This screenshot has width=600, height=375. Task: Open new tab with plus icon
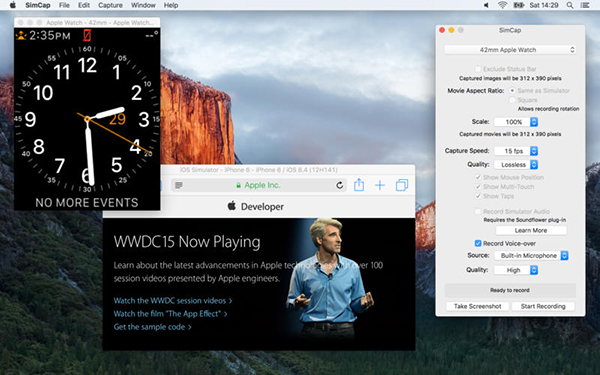[380, 186]
